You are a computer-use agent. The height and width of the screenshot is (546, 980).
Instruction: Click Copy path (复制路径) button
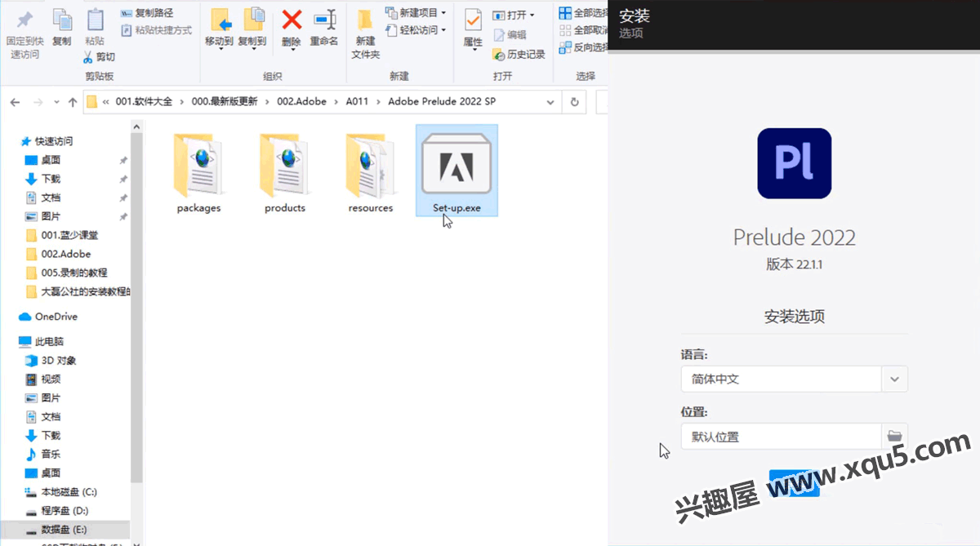pyautogui.click(x=148, y=13)
